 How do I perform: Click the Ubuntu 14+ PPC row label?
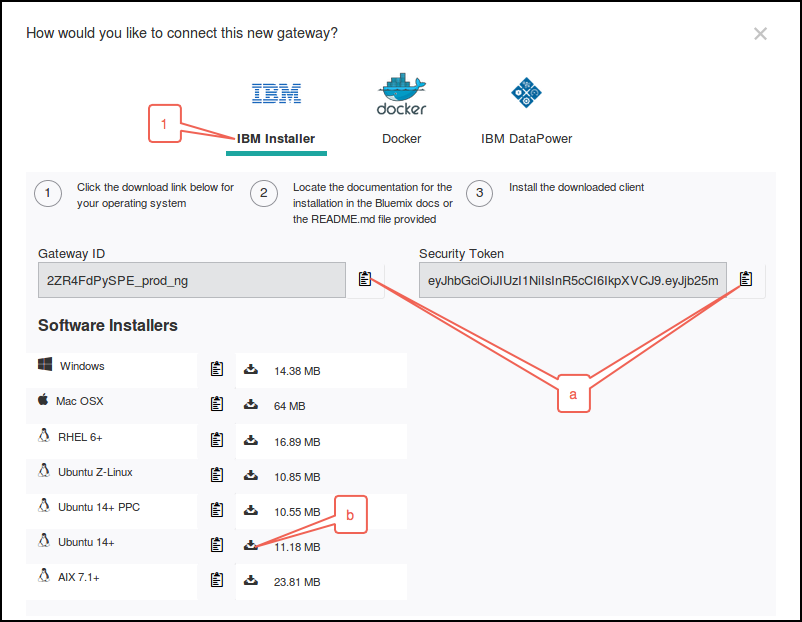[99, 507]
